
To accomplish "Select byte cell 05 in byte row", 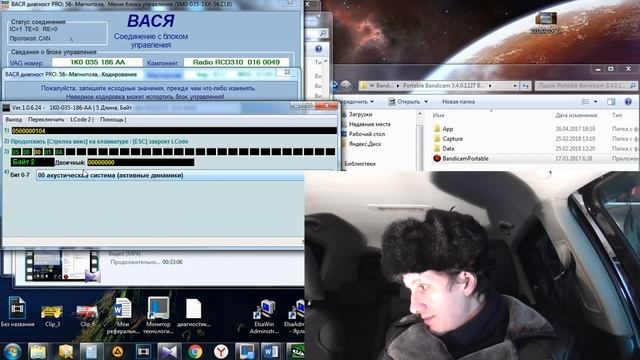I will pyautogui.click(x=16, y=152).
